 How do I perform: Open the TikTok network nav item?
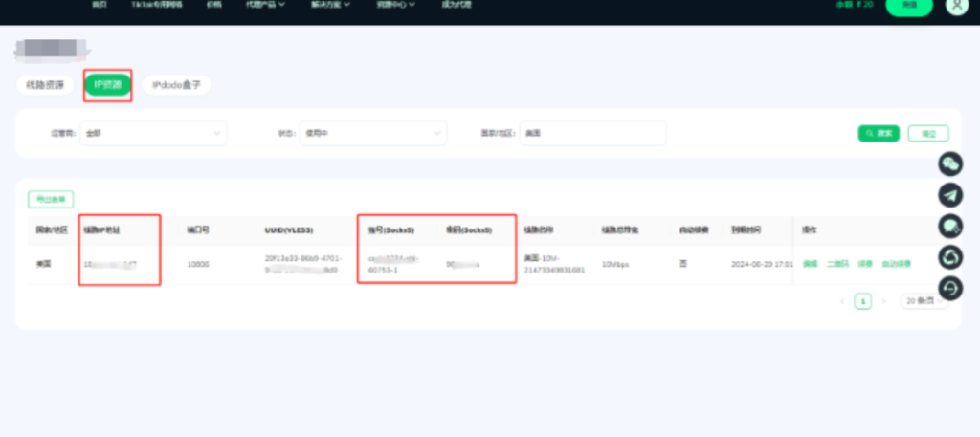[157, 5]
